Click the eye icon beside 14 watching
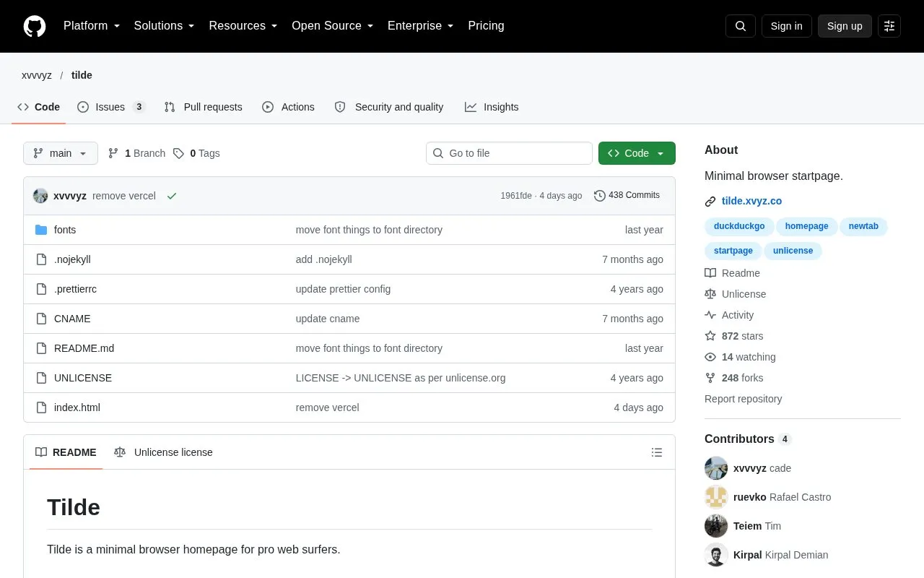Screen dimensions: 924x578 pos(710,357)
